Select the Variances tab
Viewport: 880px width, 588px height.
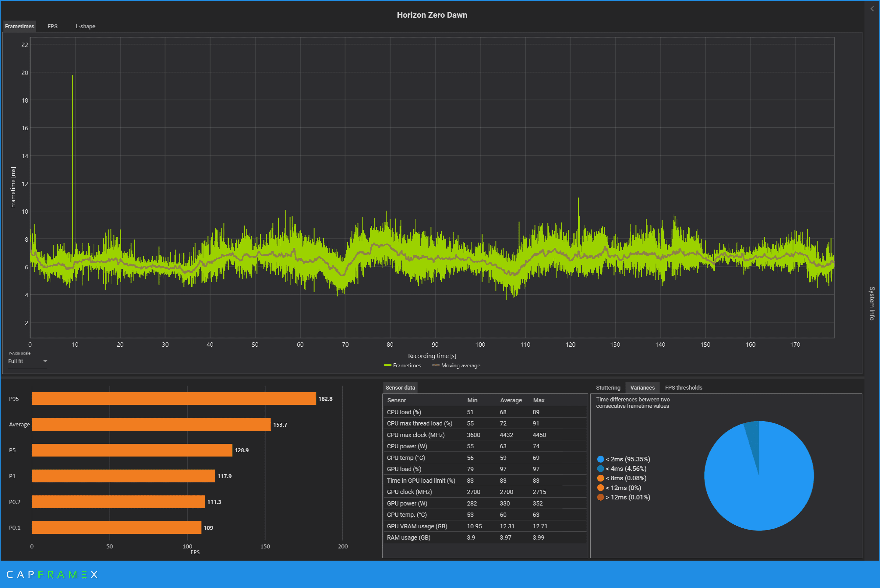pyautogui.click(x=642, y=387)
